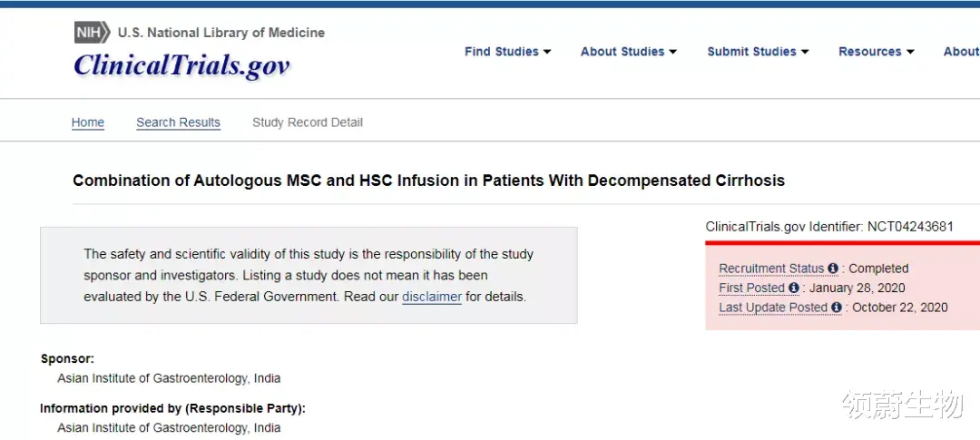Click the Last Update Posted info icon
This screenshot has height=440, width=980.
pos(837,308)
